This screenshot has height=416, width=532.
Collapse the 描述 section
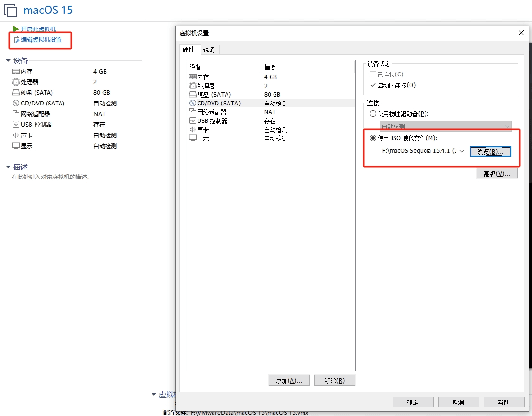pos(8,167)
